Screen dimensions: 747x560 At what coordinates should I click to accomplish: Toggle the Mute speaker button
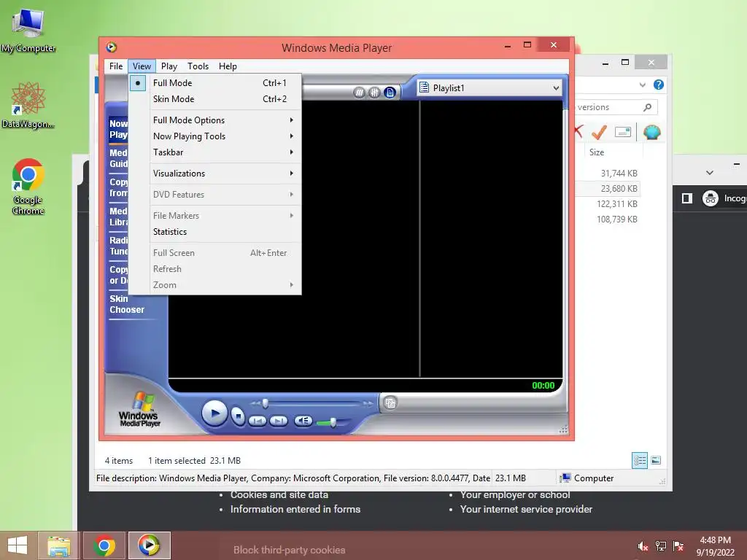click(303, 421)
